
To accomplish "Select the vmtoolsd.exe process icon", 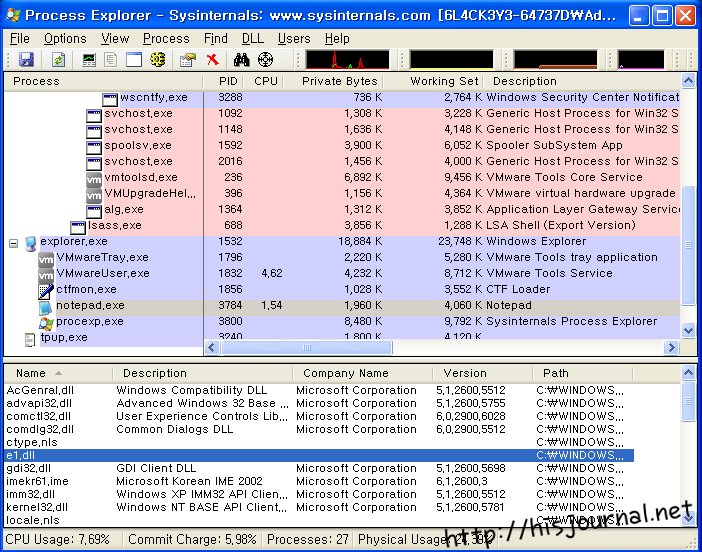I will (x=94, y=180).
